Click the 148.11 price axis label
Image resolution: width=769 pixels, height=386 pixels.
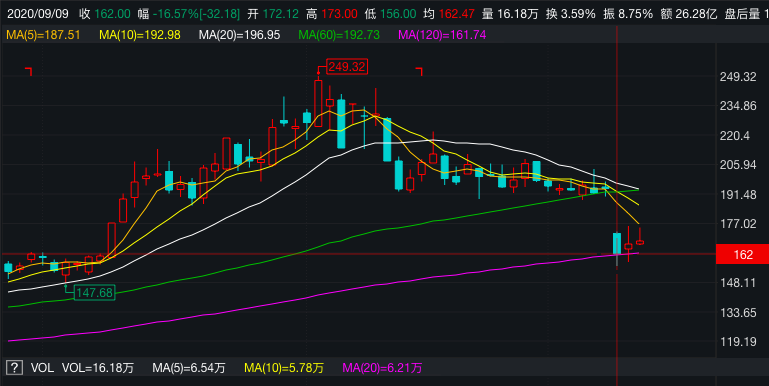[x=738, y=283]
